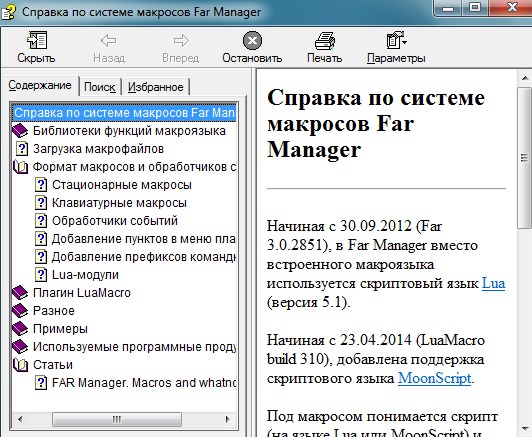Open Стационарные макросы topic

122,185
